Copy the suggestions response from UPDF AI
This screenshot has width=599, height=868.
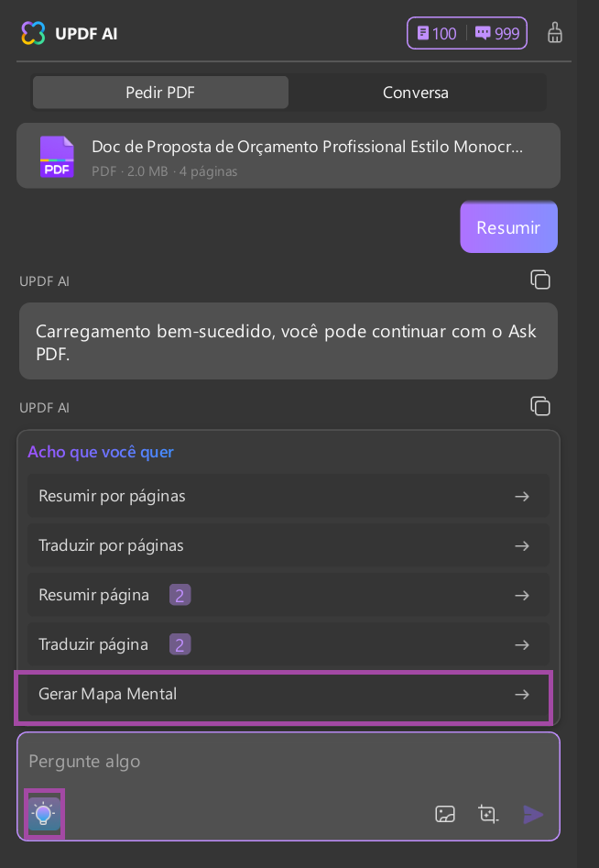tap(540, 406)
